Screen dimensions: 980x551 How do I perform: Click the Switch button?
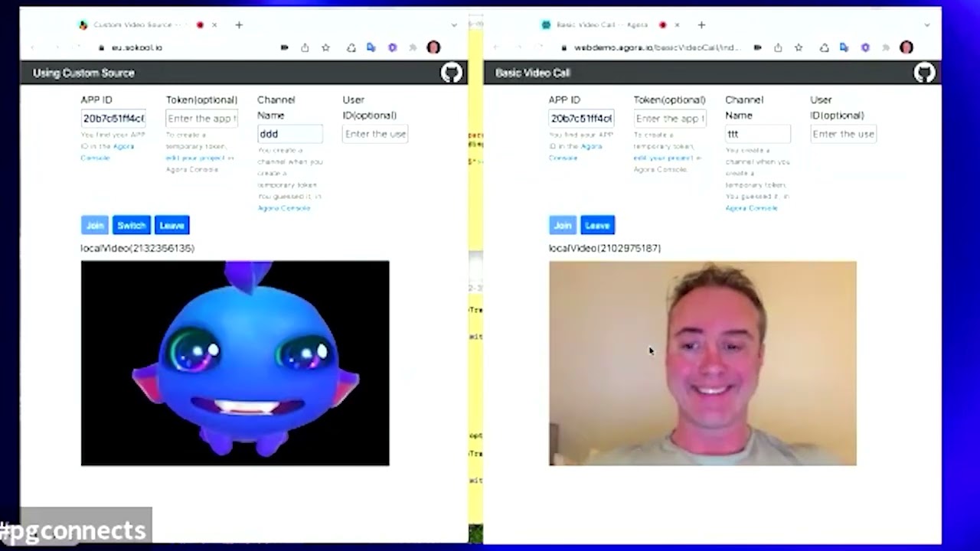[131, 226]
